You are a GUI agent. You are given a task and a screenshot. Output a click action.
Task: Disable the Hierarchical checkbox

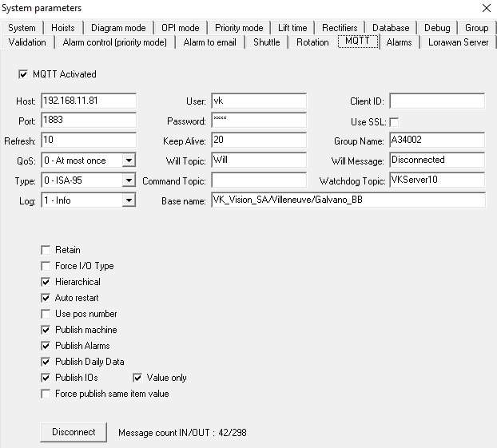[x=46, y=282]
